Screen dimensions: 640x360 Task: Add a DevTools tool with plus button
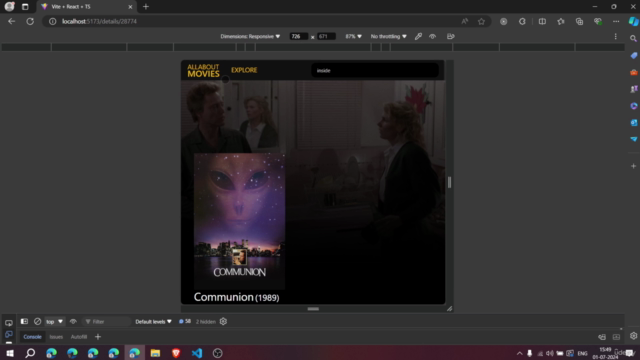98,337
